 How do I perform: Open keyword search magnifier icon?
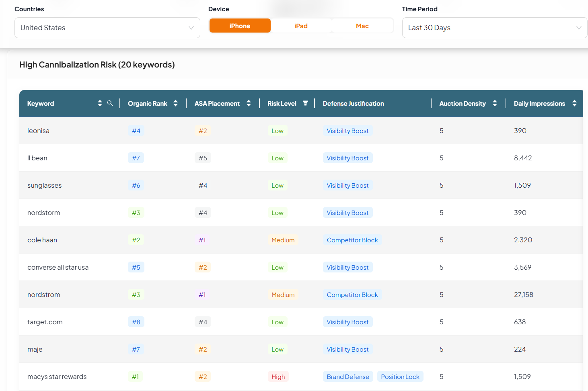point(110,103)
